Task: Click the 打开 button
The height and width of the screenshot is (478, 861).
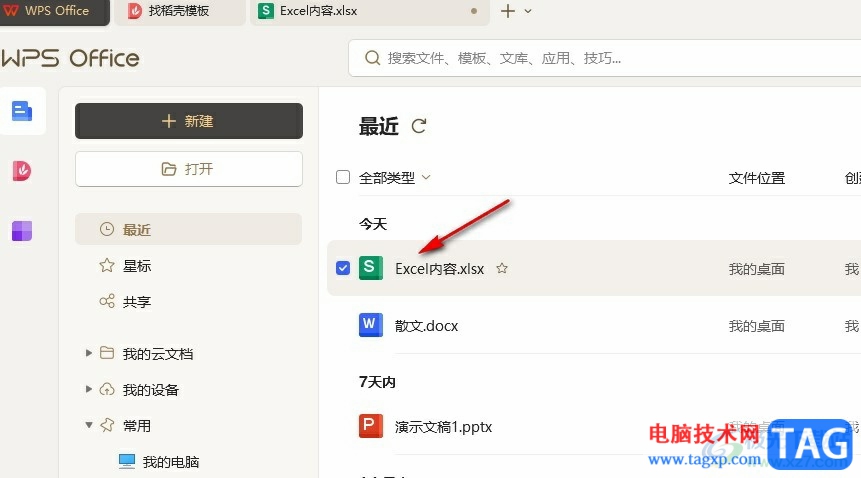Action: click(189, 169)
